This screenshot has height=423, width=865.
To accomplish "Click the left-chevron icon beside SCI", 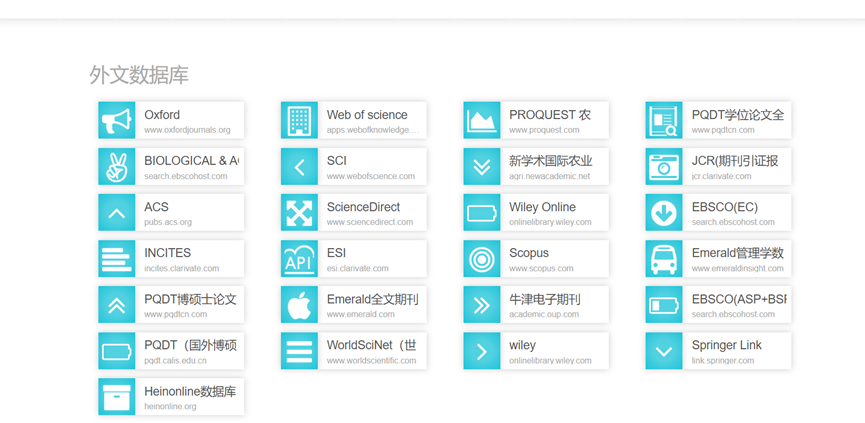I will tap(300, 167).
